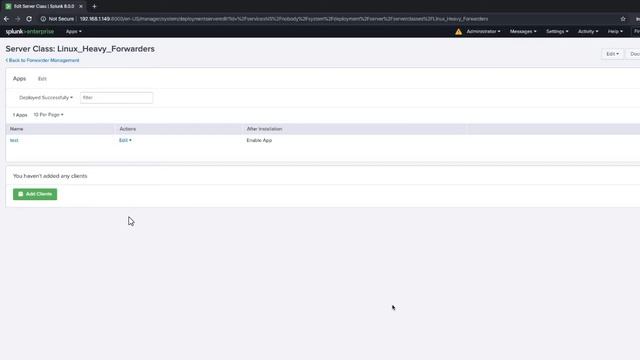Click the Actions column header

click(x=128, y=129)
